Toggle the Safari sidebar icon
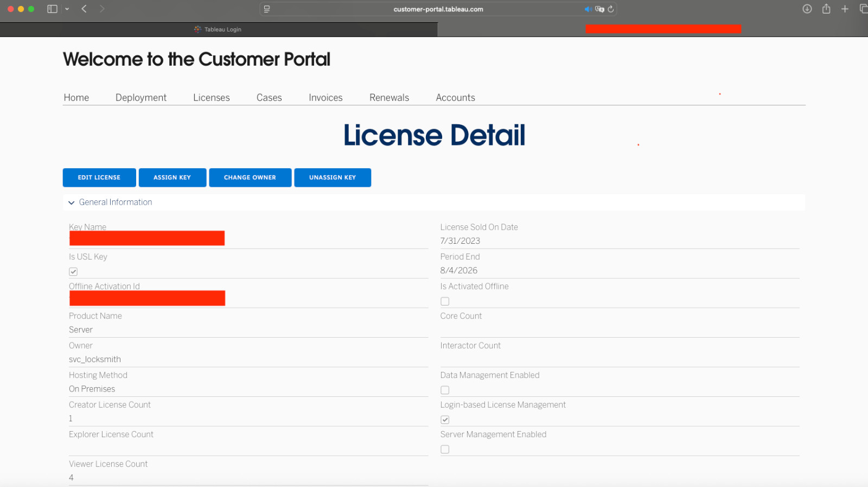The width and height of the screenshot is (868, 487). [x=52, y=9]
